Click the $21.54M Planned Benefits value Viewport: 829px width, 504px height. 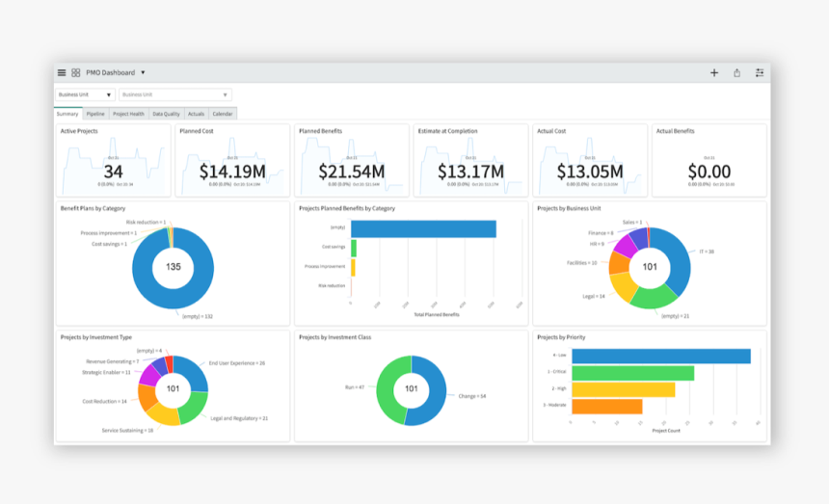(x=352, y=172)
